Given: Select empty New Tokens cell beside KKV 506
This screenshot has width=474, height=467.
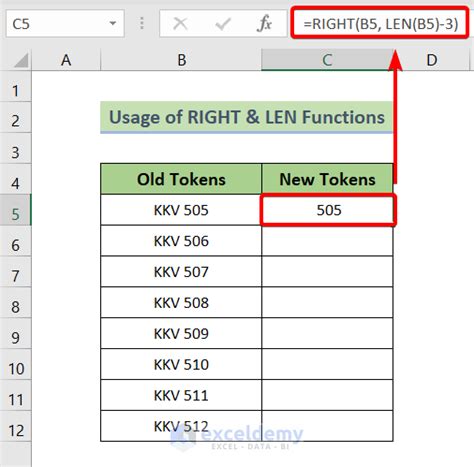Looking at the screenshot, I should 327,241.
